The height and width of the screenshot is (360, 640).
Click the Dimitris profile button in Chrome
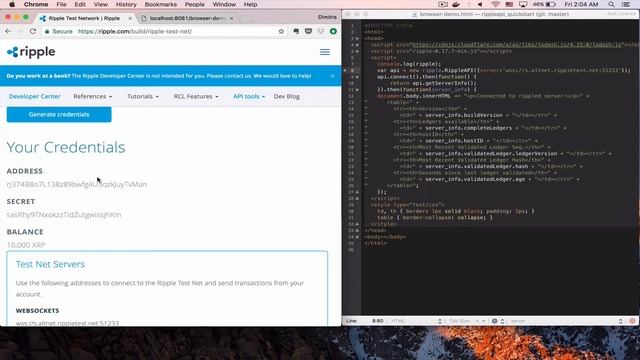[327, 17]
